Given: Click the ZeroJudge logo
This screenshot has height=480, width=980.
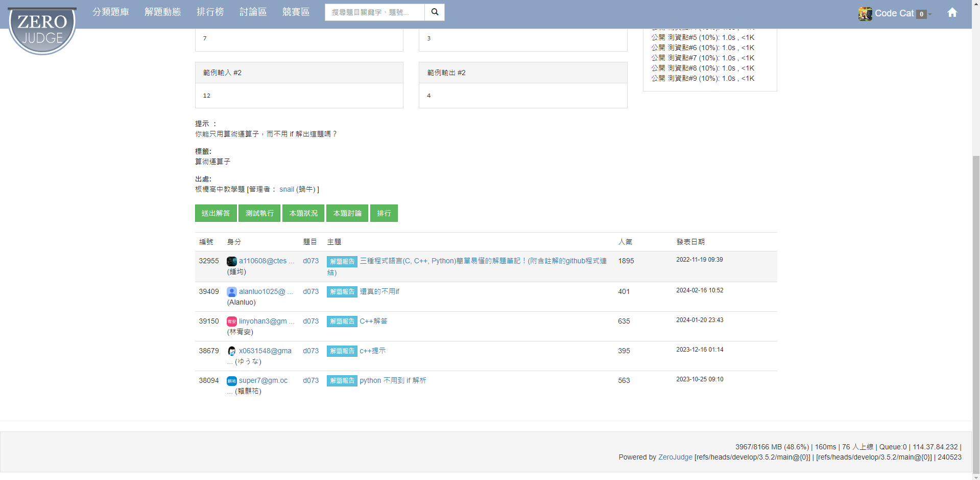Looking at the screenshot, I should (x=42, y=30).
